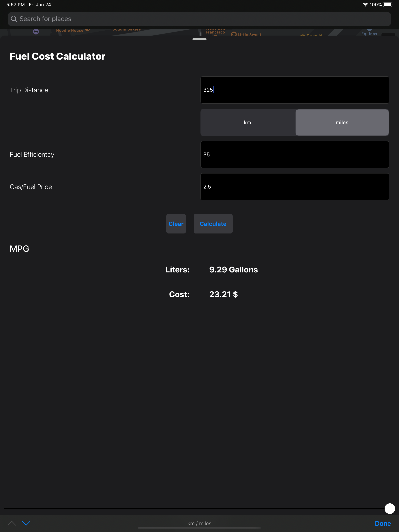This screenshot has width=399, height=532.
Task: Select the km unit segment
Action: [x=248, y=123]
